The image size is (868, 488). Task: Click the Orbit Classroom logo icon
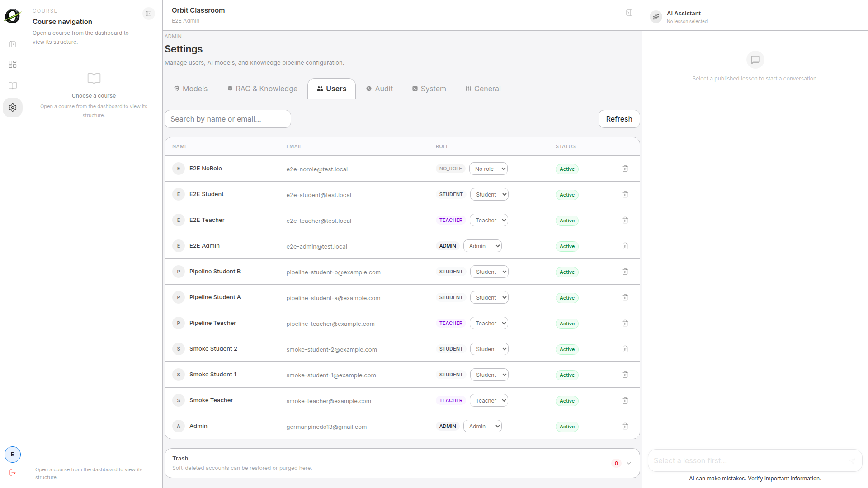[x=13, y=16]
